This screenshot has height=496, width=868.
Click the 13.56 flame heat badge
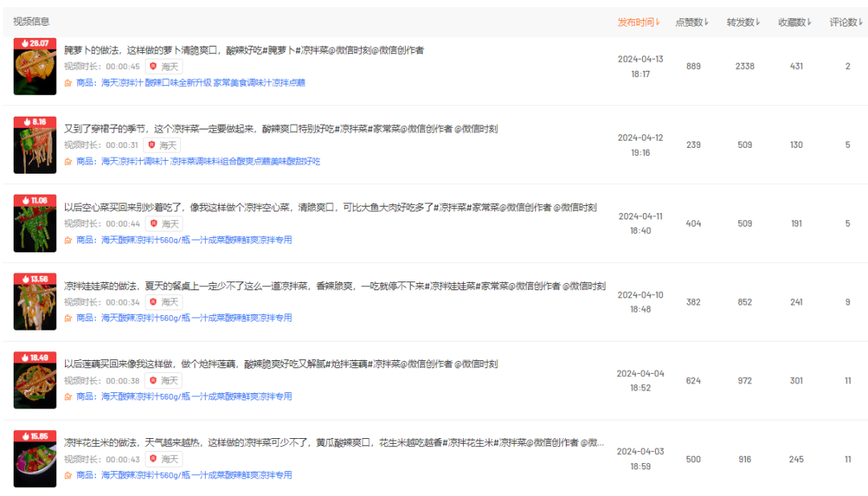click(x=35, y=279)
